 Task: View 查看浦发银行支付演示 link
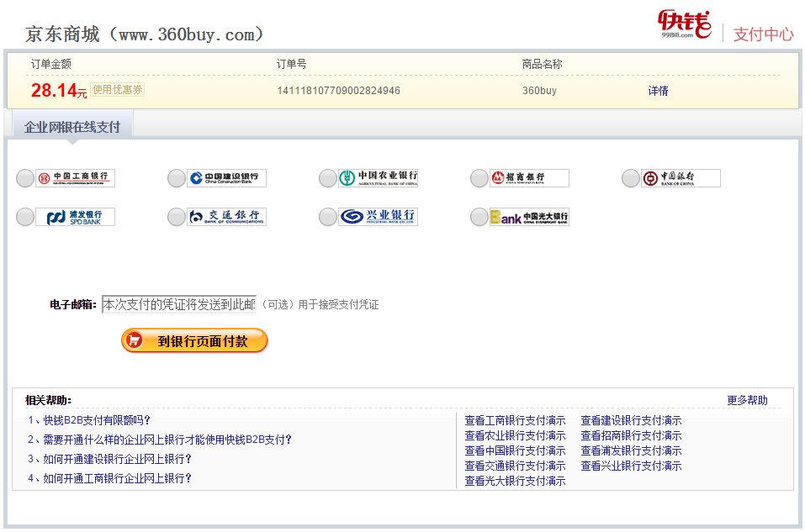coord(632,450)
